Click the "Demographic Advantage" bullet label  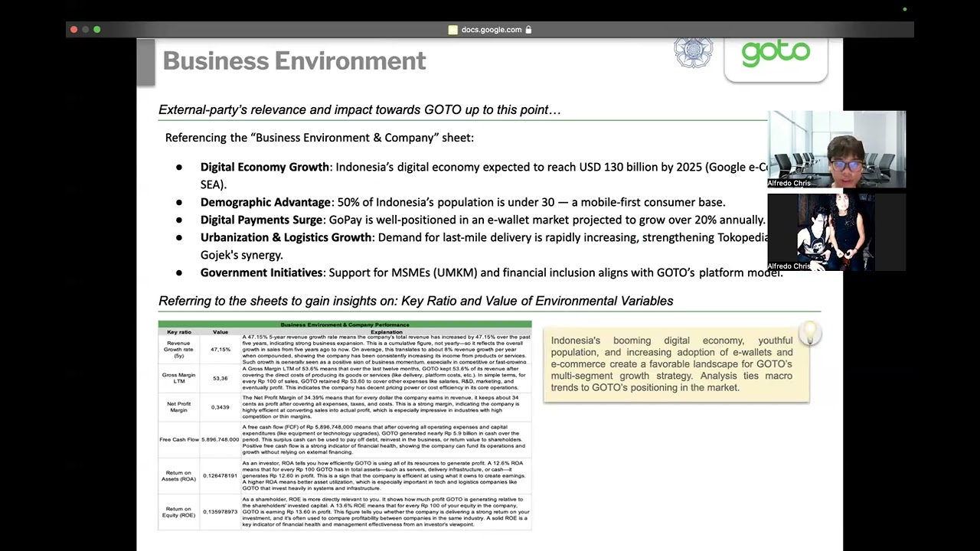click(266, 202)
